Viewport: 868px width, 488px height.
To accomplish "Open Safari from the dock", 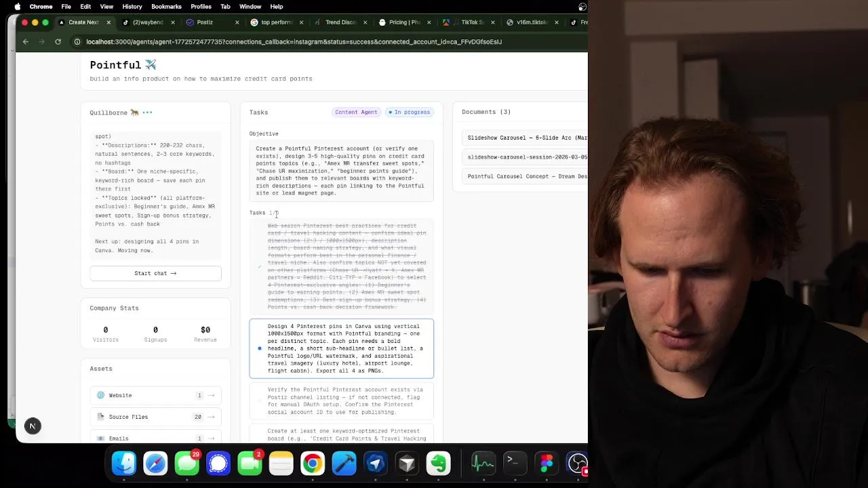I will tap(155, 464).
